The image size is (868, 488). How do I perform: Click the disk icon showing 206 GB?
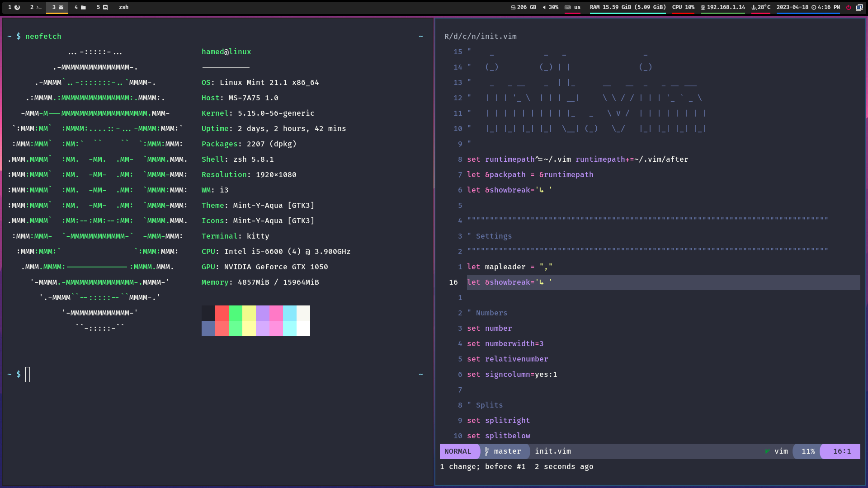coord(513,7)
